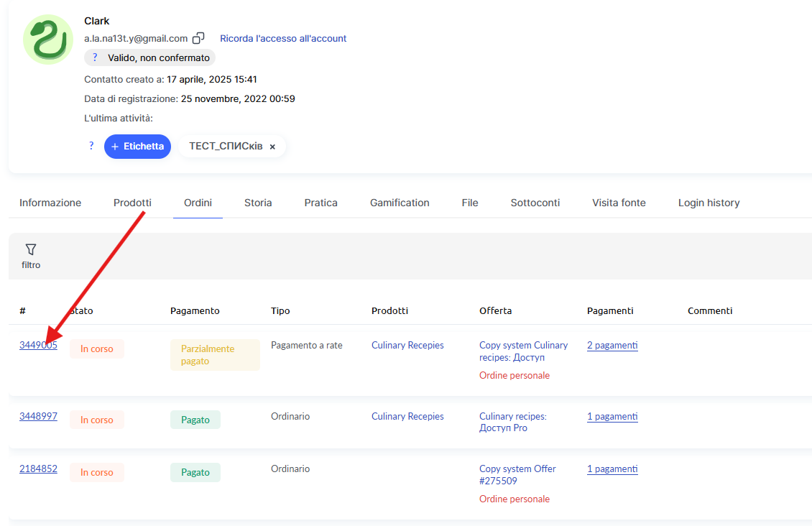Screen dimensions: 812x526
Task: Click the green snake profile avatar
Action: 48,39
